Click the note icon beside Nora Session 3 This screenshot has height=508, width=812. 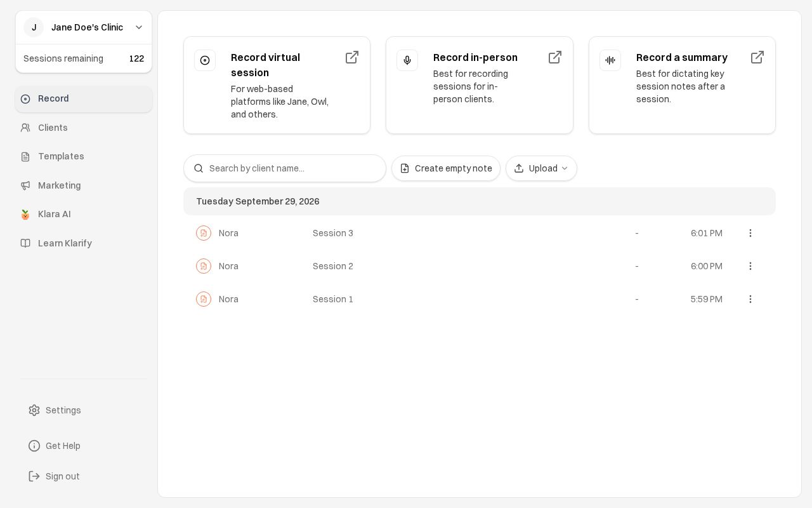(204, 233)
